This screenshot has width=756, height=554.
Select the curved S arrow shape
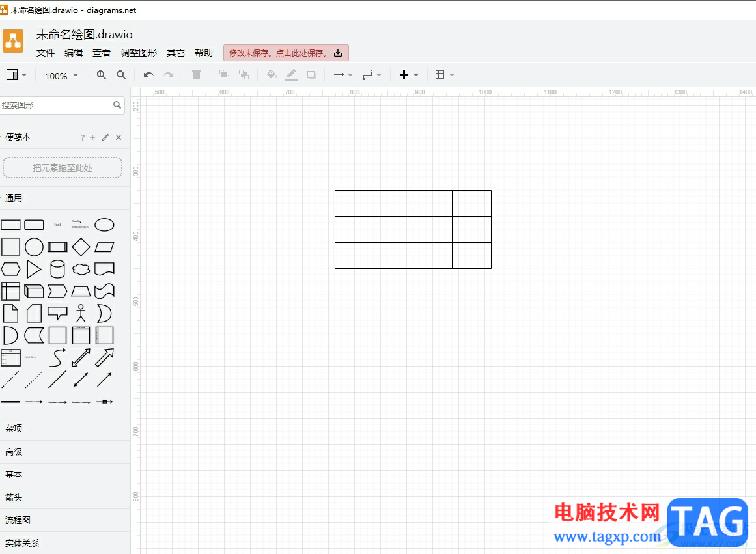click(x=57, y=358)
